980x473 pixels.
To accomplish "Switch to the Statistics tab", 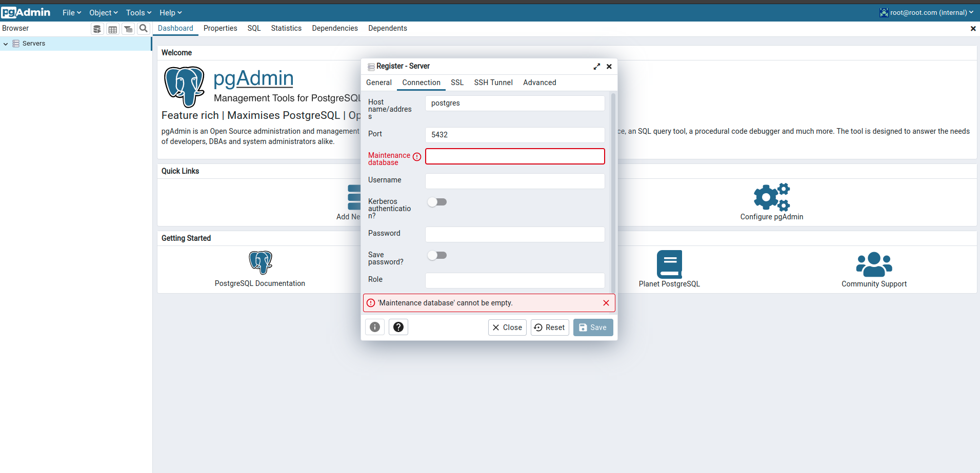I will (286, 28).
